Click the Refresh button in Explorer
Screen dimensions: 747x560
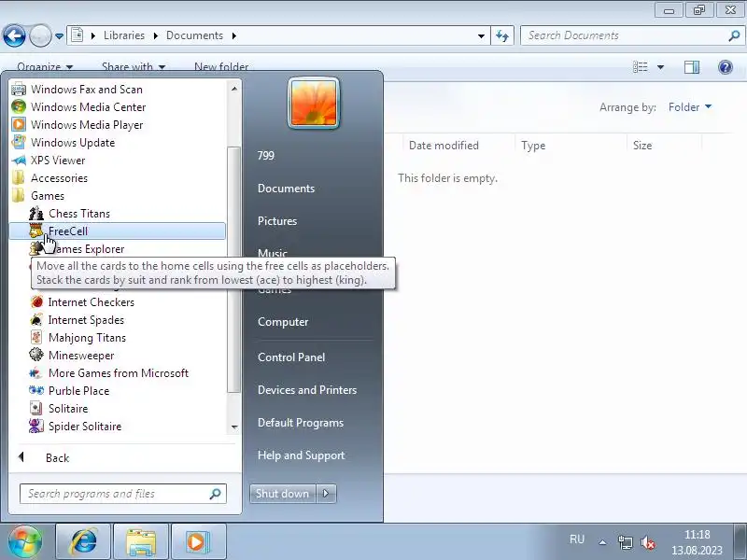[502, 35]
